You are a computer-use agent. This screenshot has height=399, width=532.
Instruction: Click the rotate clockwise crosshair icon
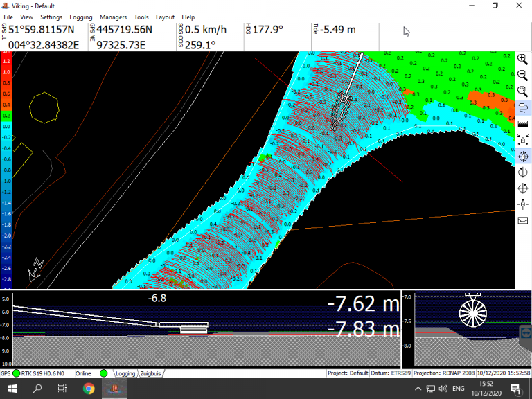click(523, 172)
